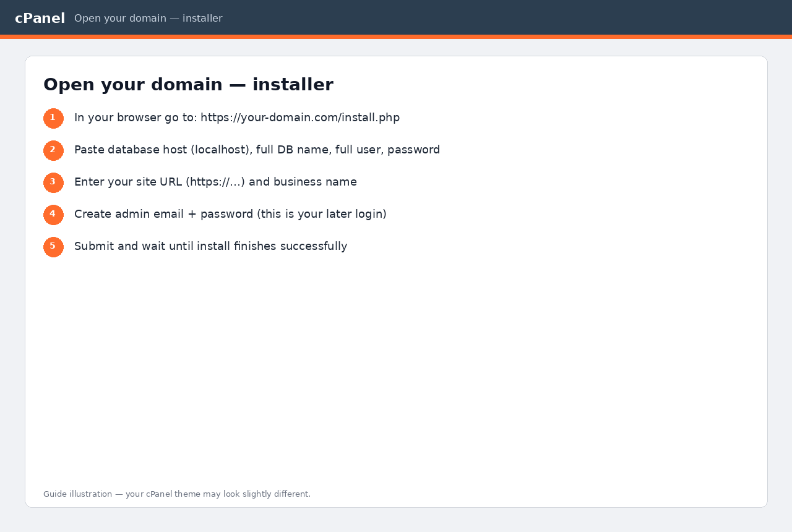Screen dimensions: 792x532
Task: Click the large 'Open your domain — installer' heading
Action: tap(188, 84)
